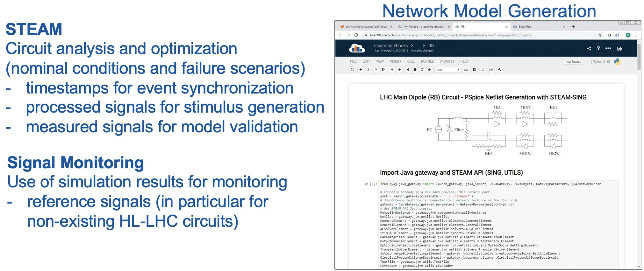
Task: Open the cell type dropdown showing Code
Action: click(447, 70)
